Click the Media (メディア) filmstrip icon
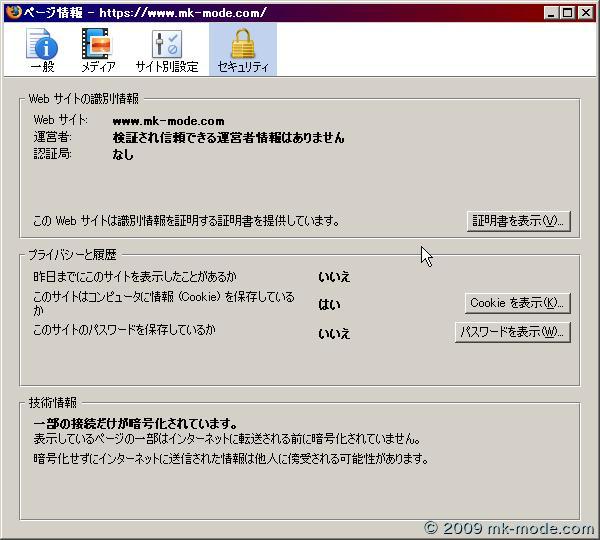Image resolution: width=600 pixels, height=540 pixels. pos(98,43)
